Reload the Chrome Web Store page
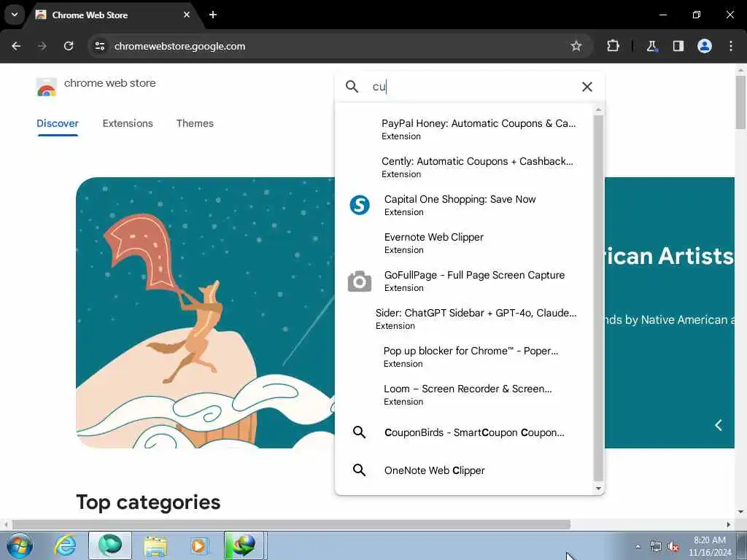The height and width of the screenshot is (560, 747). click(x=69, y=46)
